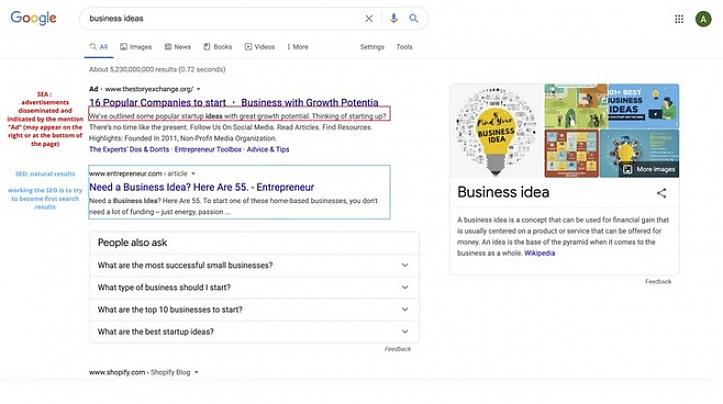The height and width of the screenshot is (404, 723).
Task: Open the Google apps grid
Action: coord(679,18)
